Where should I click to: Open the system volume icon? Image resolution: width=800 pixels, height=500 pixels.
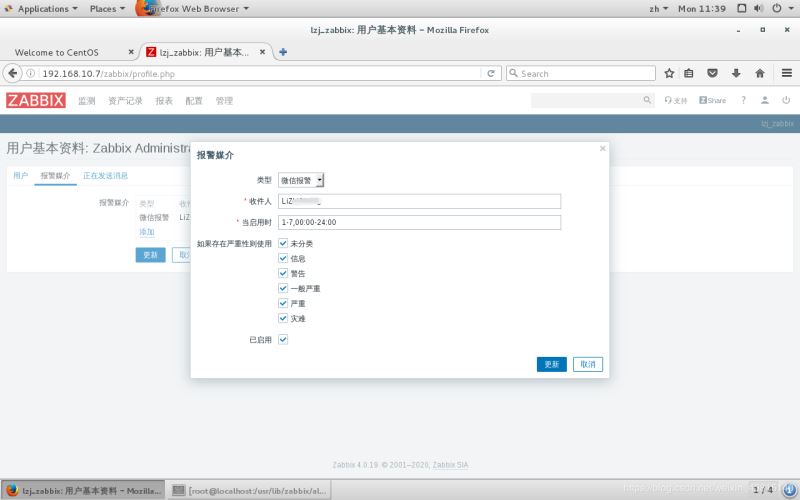click(759, 9)
